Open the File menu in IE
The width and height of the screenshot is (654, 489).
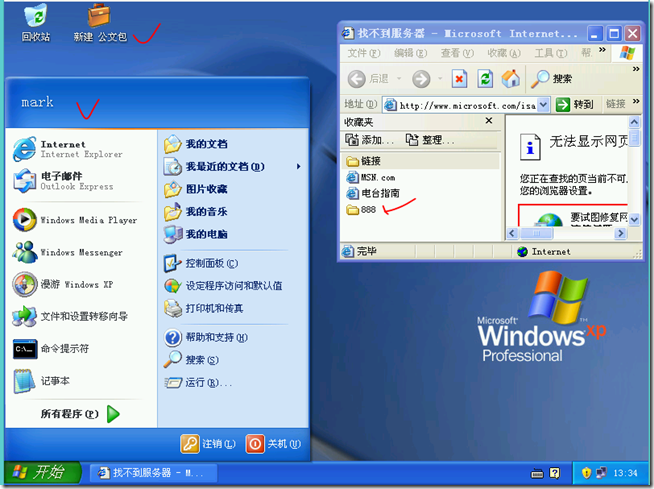click(364, 53)
